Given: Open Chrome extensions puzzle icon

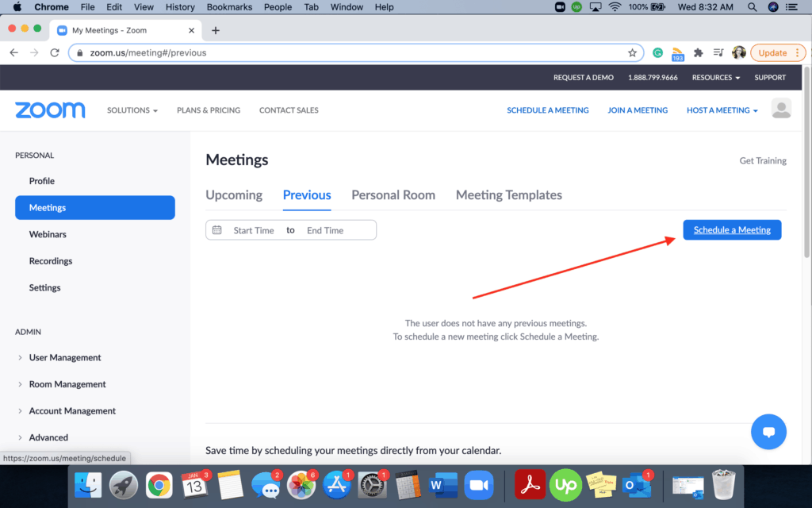Looking at the screenshot, I should click(x=698, y=53).
